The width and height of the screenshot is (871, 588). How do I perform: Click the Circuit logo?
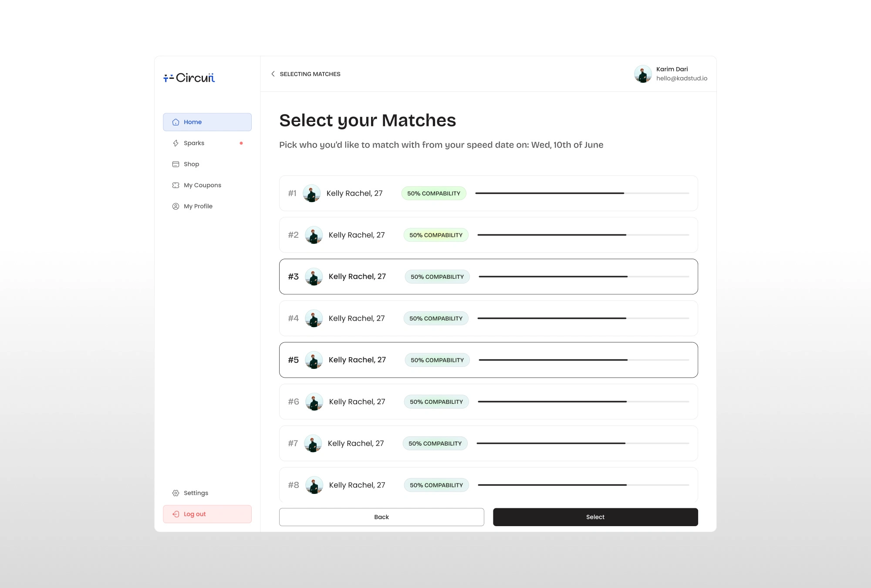189,78
